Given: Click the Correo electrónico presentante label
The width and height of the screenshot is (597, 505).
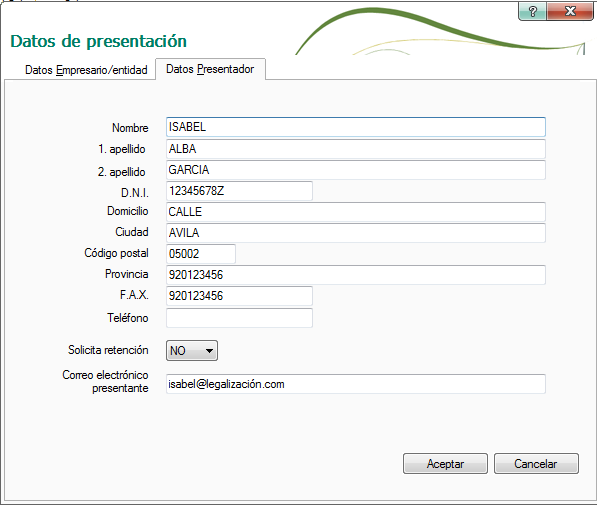Looking at the screenshot, I should point(105,381).
